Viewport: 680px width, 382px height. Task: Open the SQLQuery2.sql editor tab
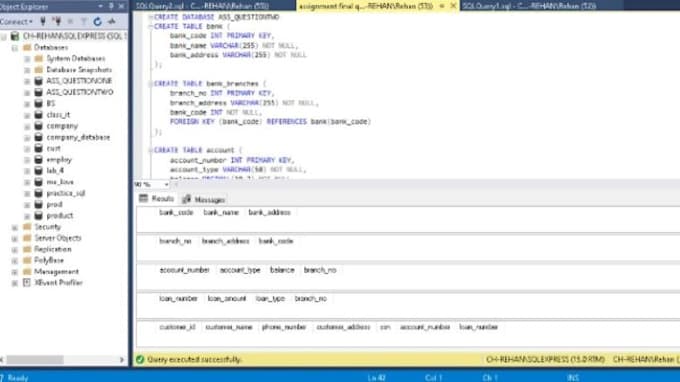[x=202, y=6]
